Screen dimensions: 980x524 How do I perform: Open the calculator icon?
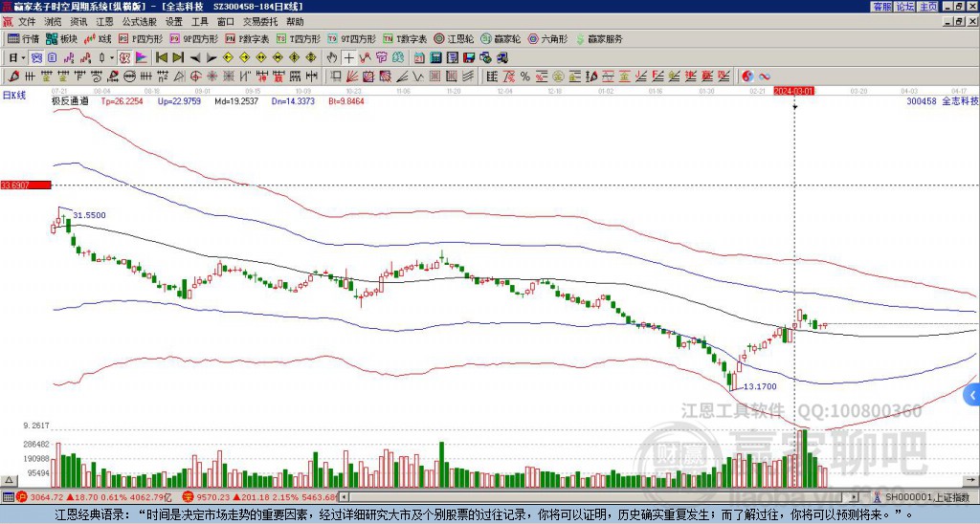pos(435,58)
